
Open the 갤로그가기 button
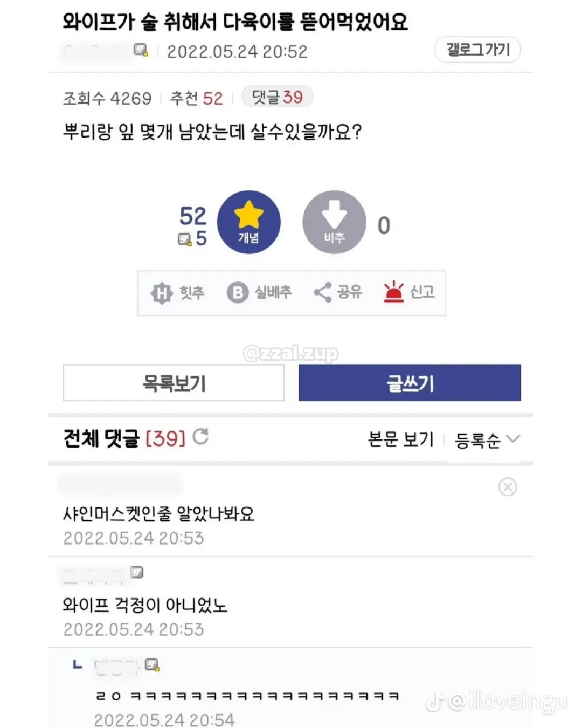coord(477,50)
